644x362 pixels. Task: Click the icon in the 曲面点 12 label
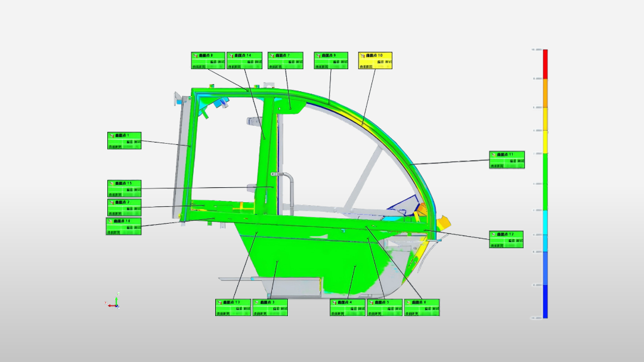point(493,234)
